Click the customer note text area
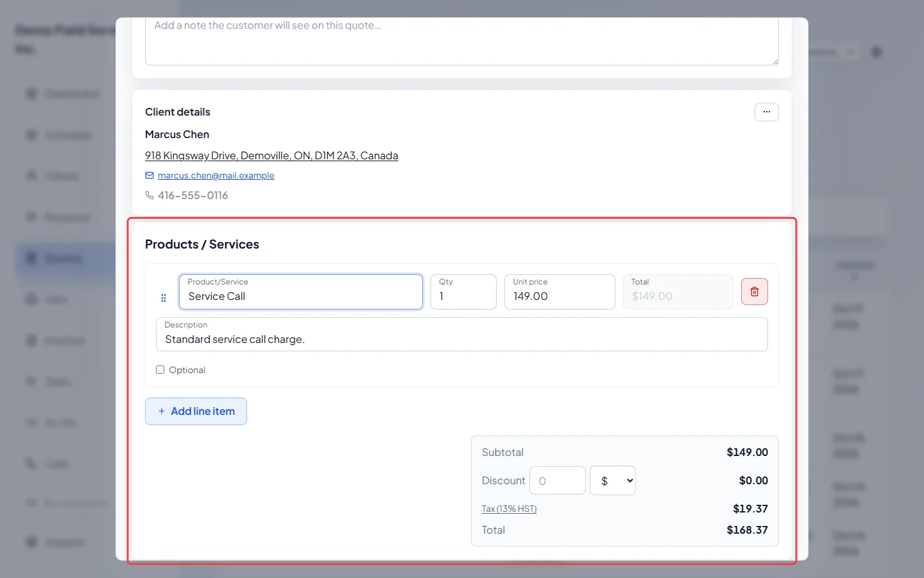The image size is (924, 578). click(x=462, y=41)
